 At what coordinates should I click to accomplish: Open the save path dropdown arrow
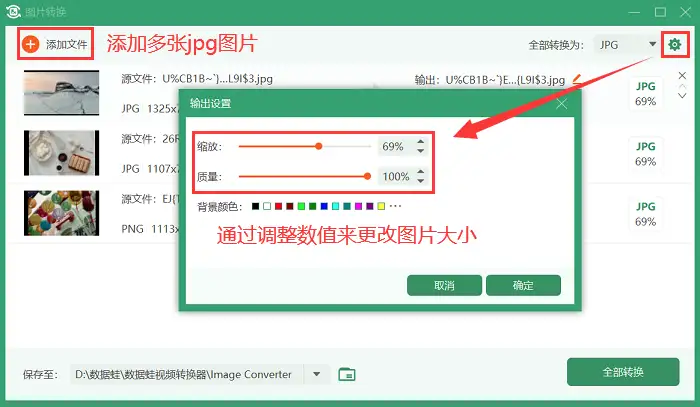pos(317,374)
